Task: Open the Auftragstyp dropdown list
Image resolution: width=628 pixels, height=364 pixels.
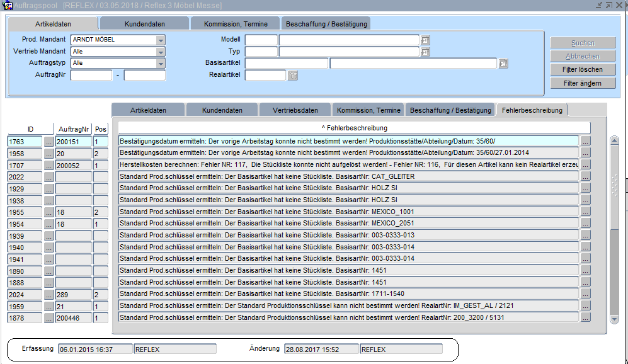Action: pyautogui.click(x=161, y=64)
